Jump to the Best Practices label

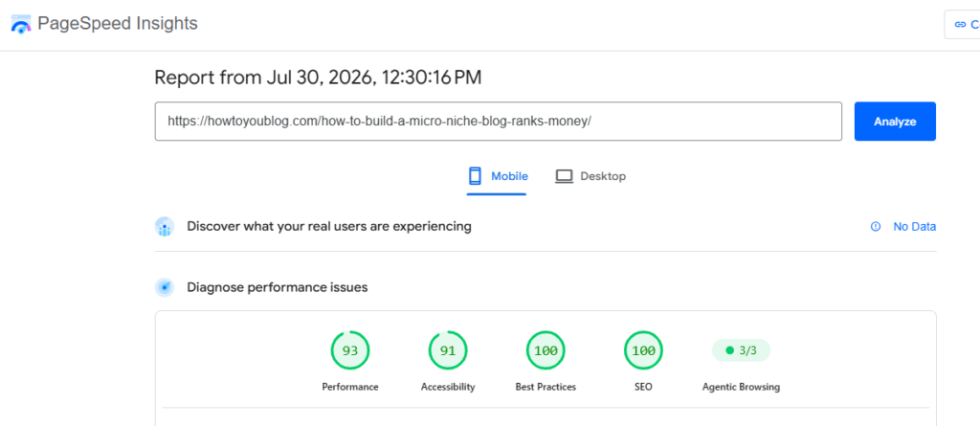(x=546, y=387)
